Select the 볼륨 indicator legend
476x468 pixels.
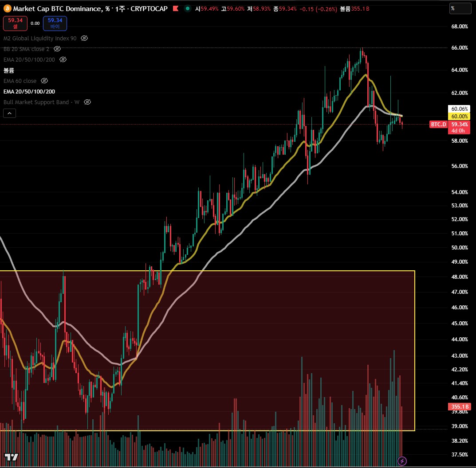[x=9, y=70]
